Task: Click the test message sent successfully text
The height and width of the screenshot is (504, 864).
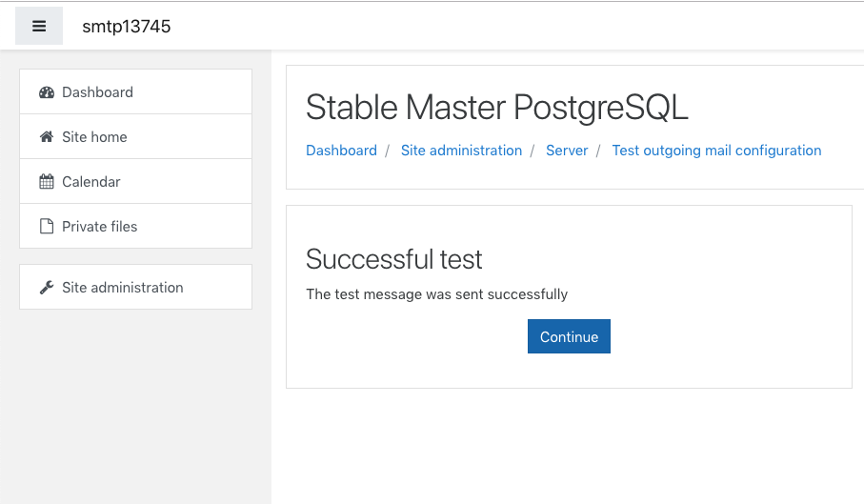Action: [x=436, y=294]
